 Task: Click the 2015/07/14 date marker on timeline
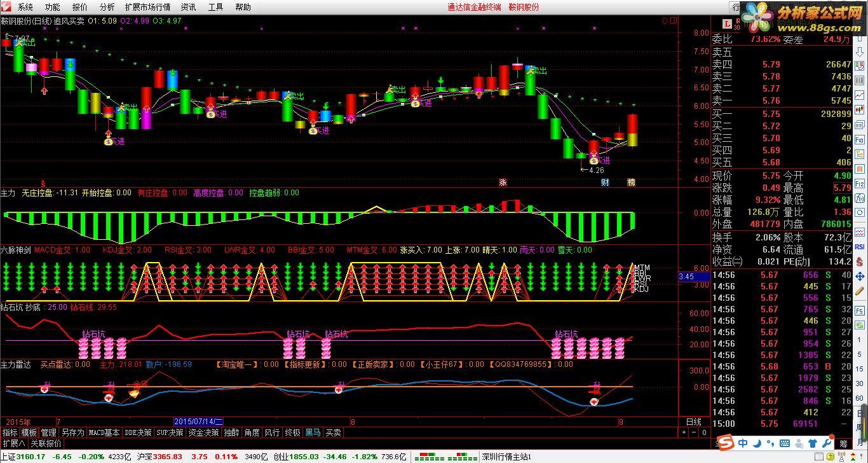(198, 422)
